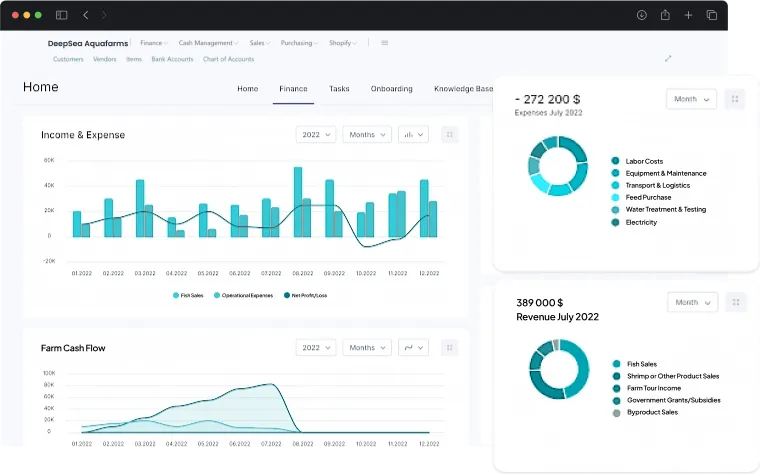Go to Vendors link
Image resolution: width=760 pixels, height=474 pixels.
click(105, 59)
